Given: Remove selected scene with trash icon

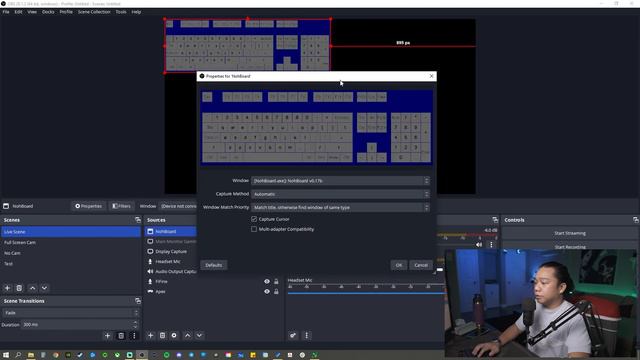Looking at the screenshot, I should coord(19,288).
